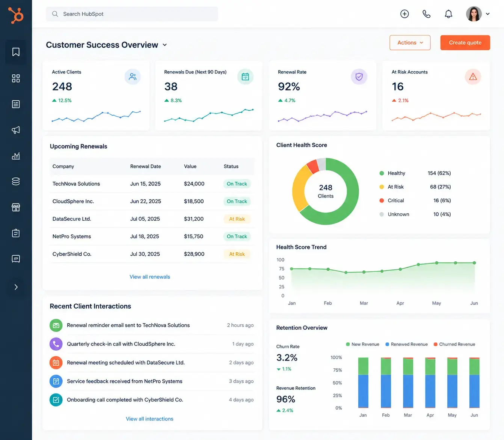Viewport: 504px width, 440px height.
Task: Click the At Risk yellow legend dot
Action: (382, 187)
